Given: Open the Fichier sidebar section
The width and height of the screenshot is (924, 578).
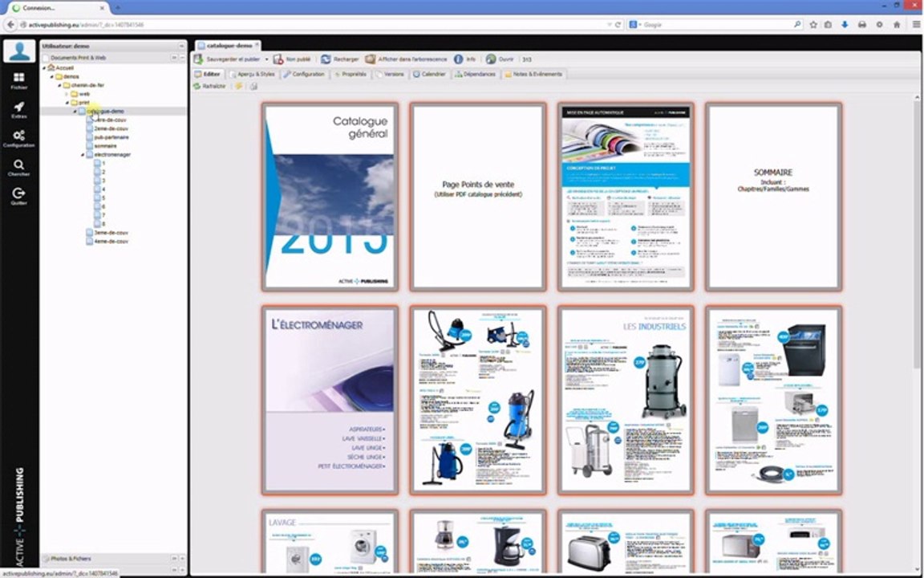Looking at the screenshot, I should (x=19, y=81).
